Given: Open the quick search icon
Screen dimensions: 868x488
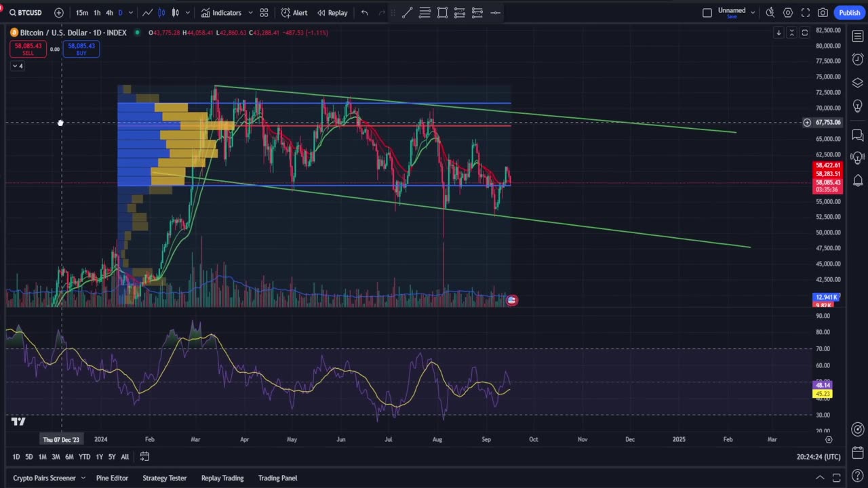Looking at the screenshot, I should (770, 13).
